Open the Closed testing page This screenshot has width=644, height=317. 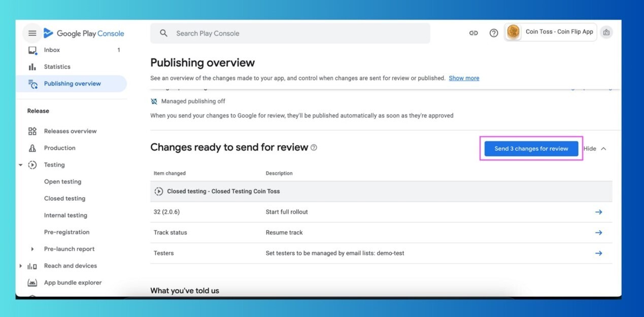[64, 198]
